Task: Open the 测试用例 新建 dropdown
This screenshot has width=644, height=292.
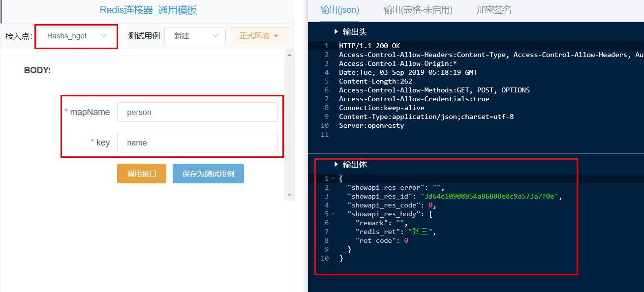Action: point(195,36)
